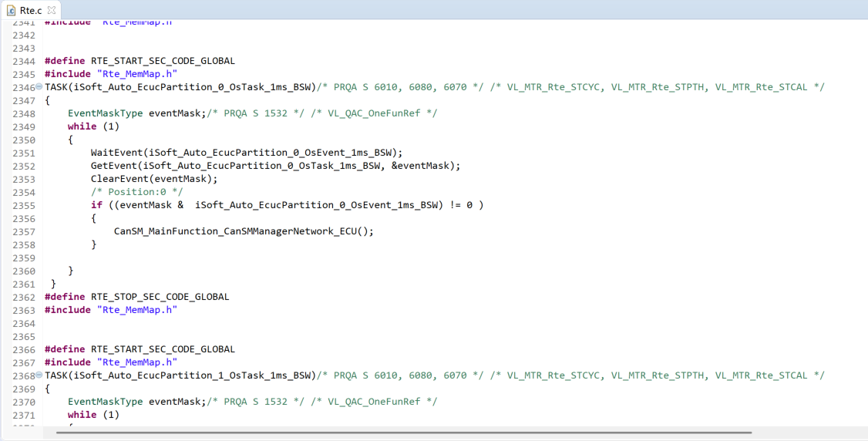
Task: Click the CanSM_MainFunction_CanSMManagerNetwork_ECU call
Action: pyautogui.click(x=243, y=231)
